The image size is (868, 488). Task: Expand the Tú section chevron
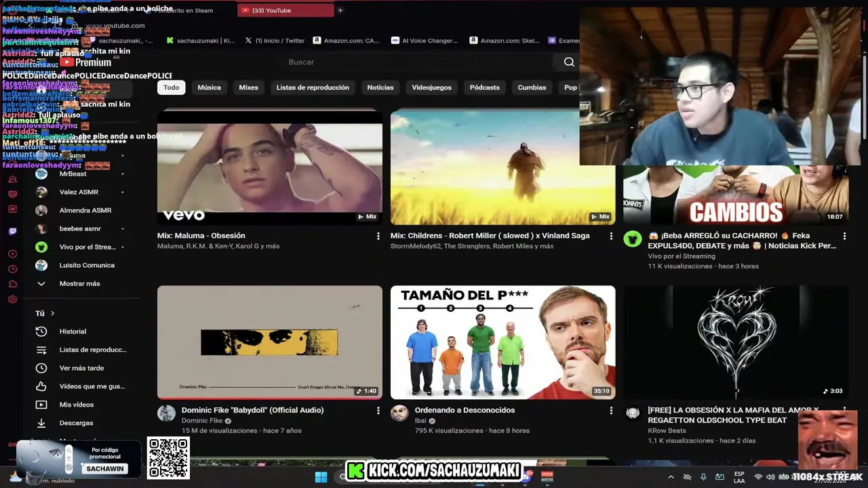pyautogui.click(x=52, y=313)
